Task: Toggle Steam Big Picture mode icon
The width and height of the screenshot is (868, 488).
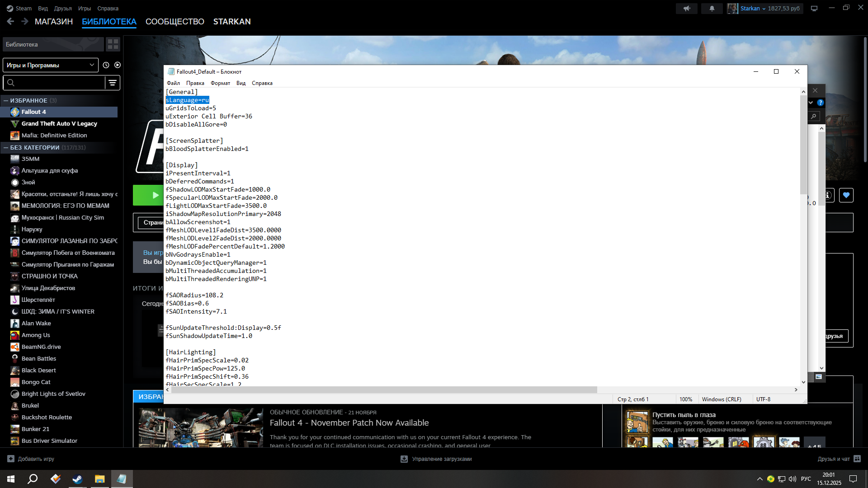Action: [x=814, y=9]
